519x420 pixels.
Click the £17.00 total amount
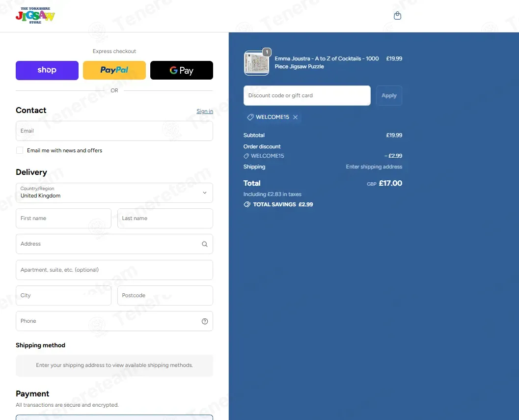[390, 183]
